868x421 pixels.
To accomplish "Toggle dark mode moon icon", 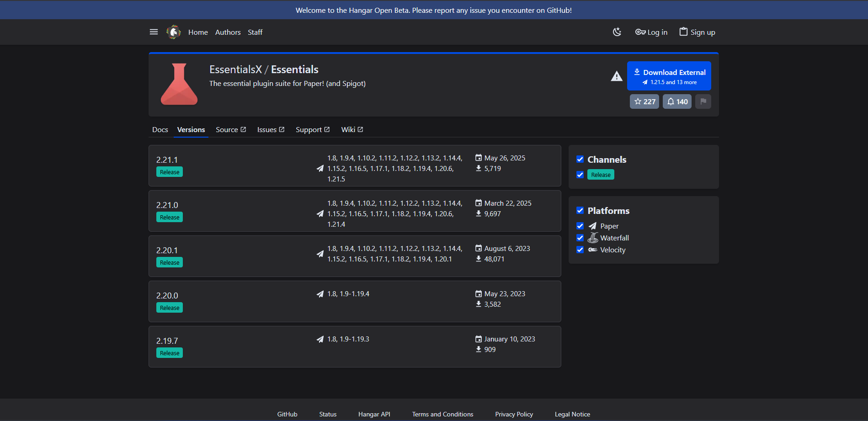I will (617, 32).
